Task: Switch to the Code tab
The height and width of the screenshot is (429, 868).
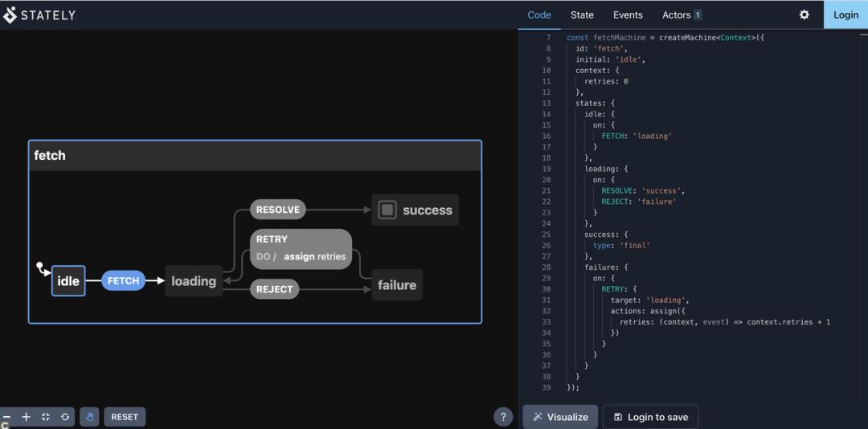Action: (539, 14)
